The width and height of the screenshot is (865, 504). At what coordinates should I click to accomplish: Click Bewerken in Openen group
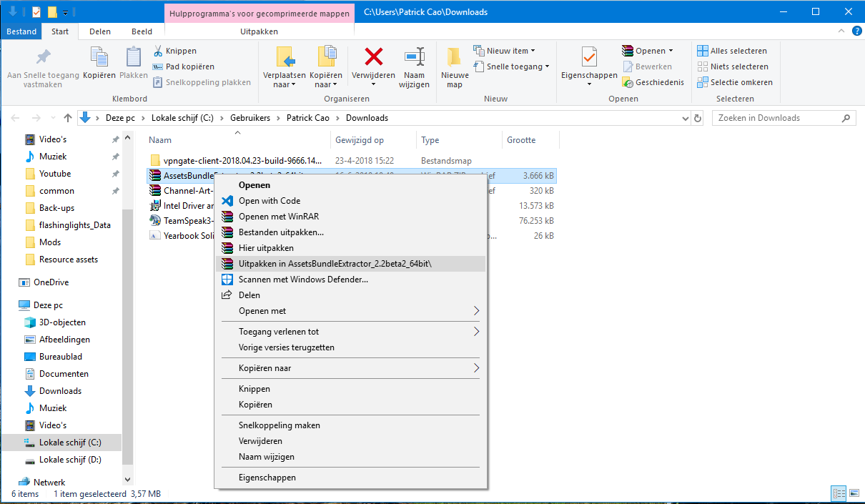647,66
